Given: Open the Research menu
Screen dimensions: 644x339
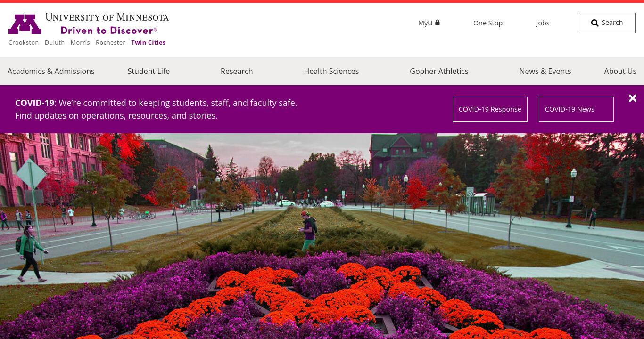Looking at the screenshot, I should (x=237, y=71).
